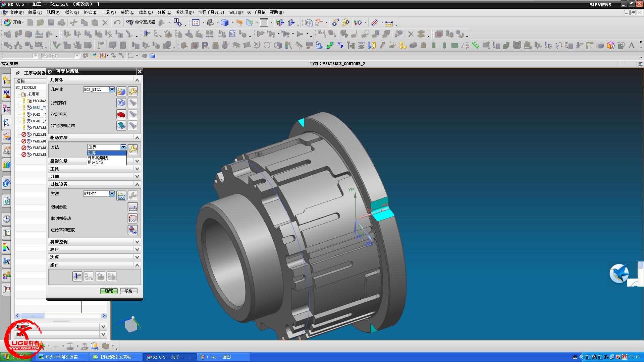Click the Undo arrow in the top toolbar
This screenshot has height=362, width=644.
(x=117, y=22)
